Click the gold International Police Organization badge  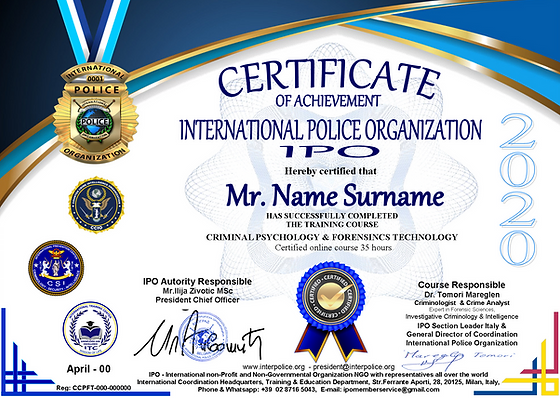click(x=96, y=114)
